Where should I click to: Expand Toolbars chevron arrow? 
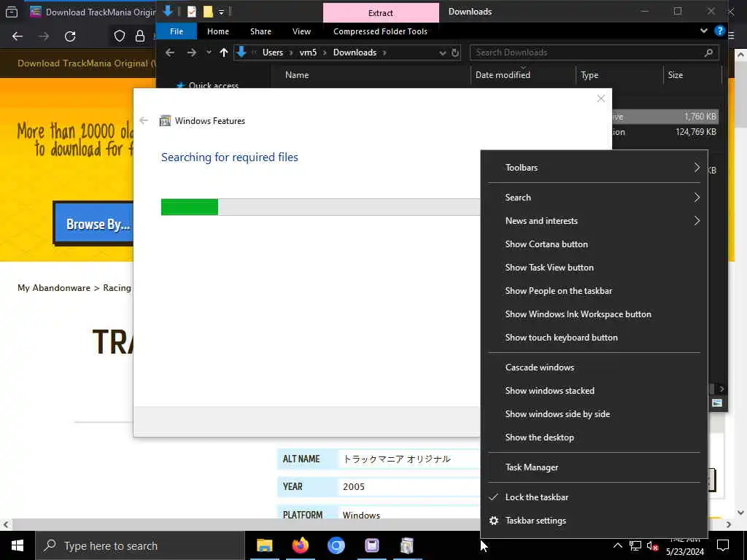coord(697,168)
